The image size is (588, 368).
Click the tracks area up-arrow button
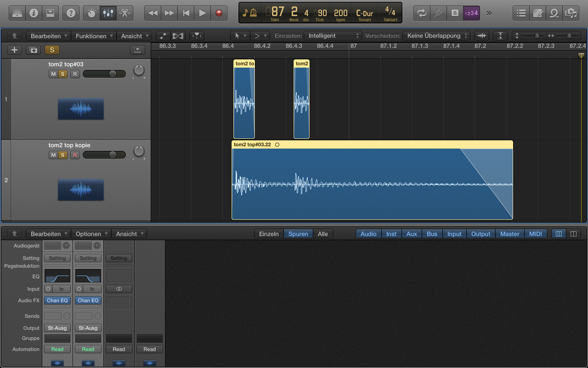coord(14,35)
